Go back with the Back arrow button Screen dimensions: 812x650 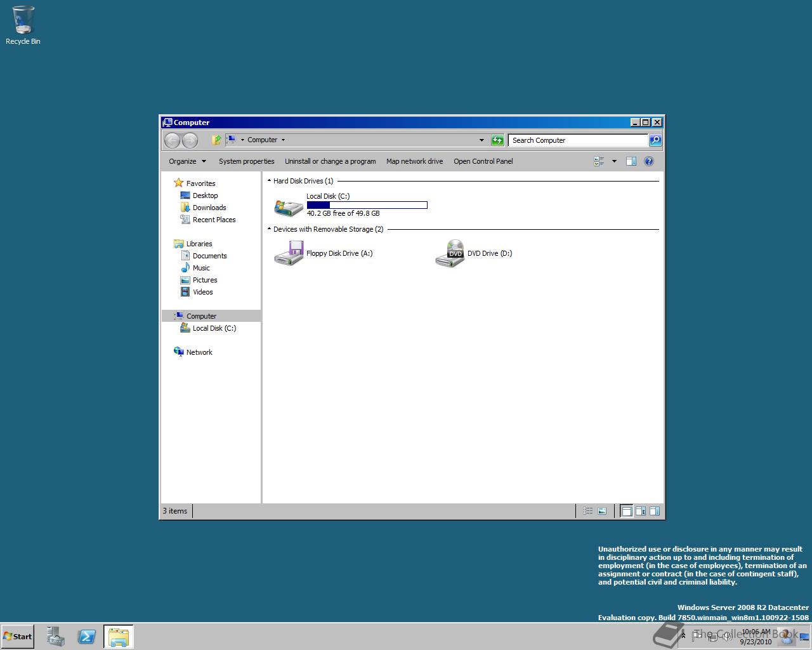[172, 140]
